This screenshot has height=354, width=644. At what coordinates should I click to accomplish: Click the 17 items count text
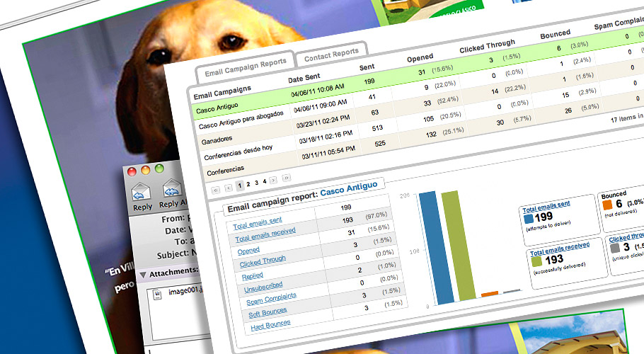pyautogui.click(x=627, y=118)
